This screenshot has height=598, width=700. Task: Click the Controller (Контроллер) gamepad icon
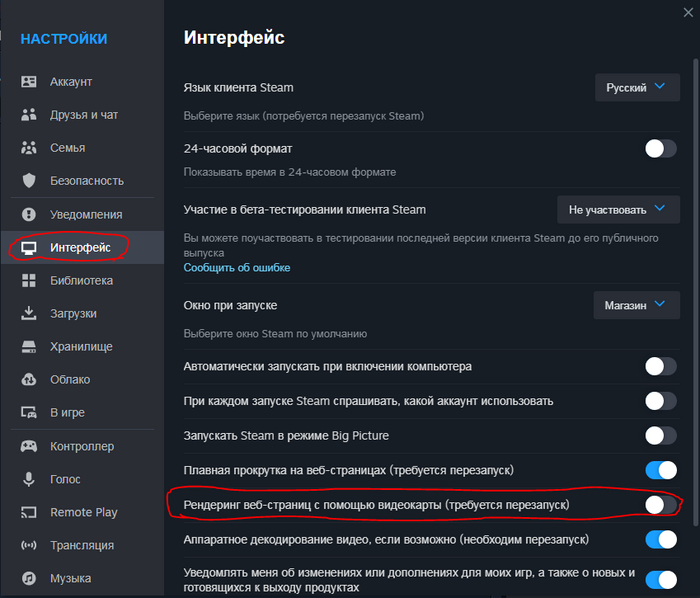coord(29,446)
